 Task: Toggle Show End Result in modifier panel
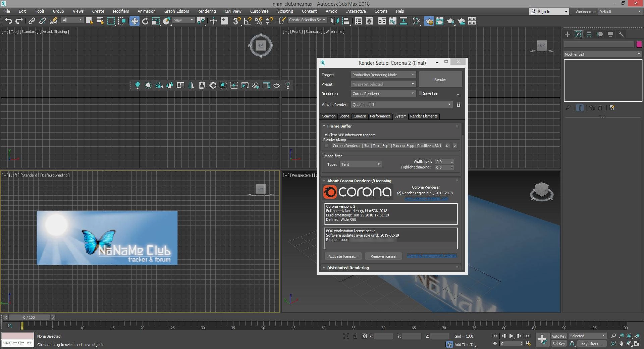point(580,108)
